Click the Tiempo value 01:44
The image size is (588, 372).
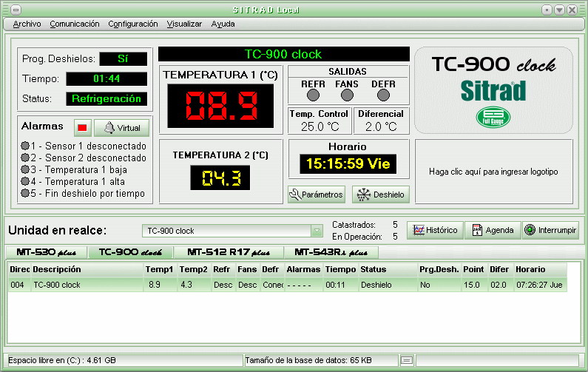click(107, 78)
